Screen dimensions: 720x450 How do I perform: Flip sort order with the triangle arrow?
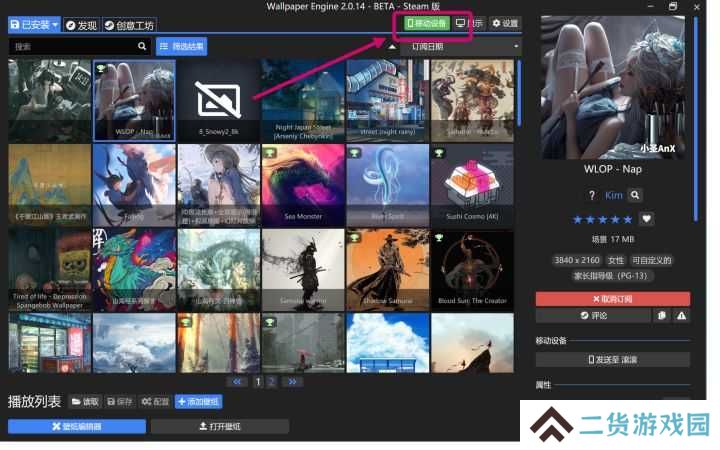click(x=392, y=47)
